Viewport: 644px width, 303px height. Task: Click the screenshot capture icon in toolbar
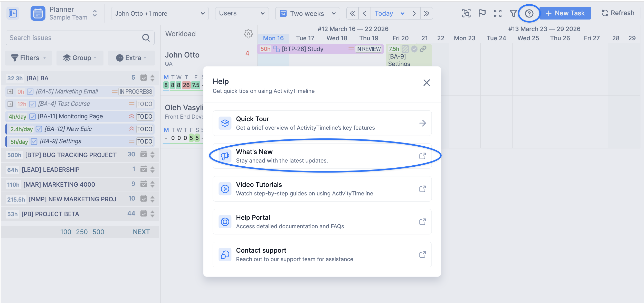click(466, 13)
